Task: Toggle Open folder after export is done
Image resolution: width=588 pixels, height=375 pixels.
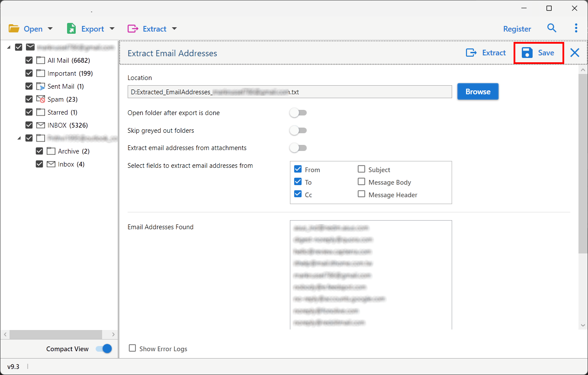Action: point(298,113)
